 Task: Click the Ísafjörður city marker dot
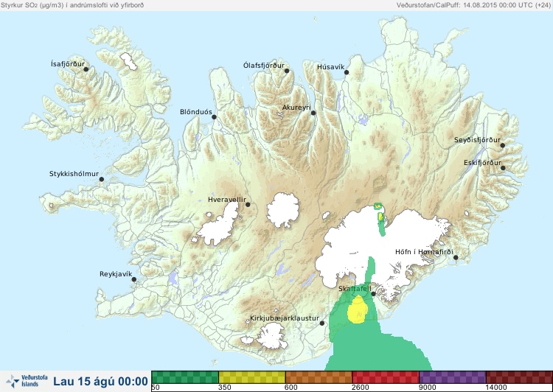click(86, 69)
